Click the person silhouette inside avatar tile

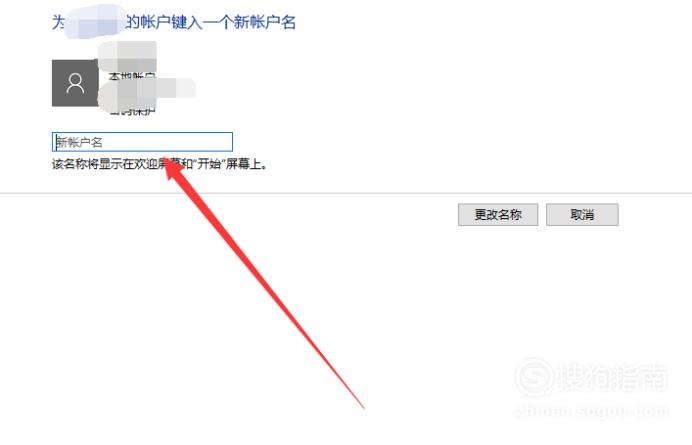(75, 83)
